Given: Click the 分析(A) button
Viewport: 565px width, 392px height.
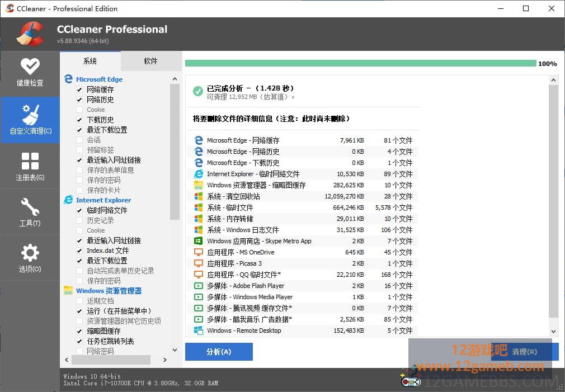Looking at the screenshot, I should (x=219, y=352).
